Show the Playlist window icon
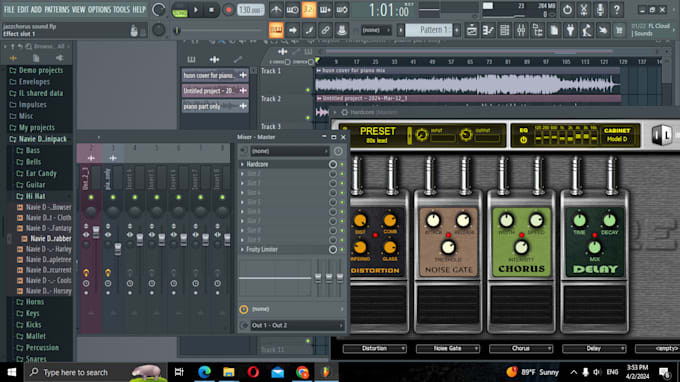This screenshot has width=680, height=382. coord(471,30)
